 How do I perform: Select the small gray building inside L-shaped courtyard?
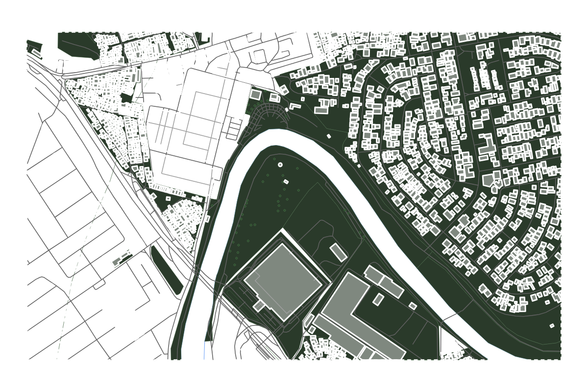tap(379, 299)
